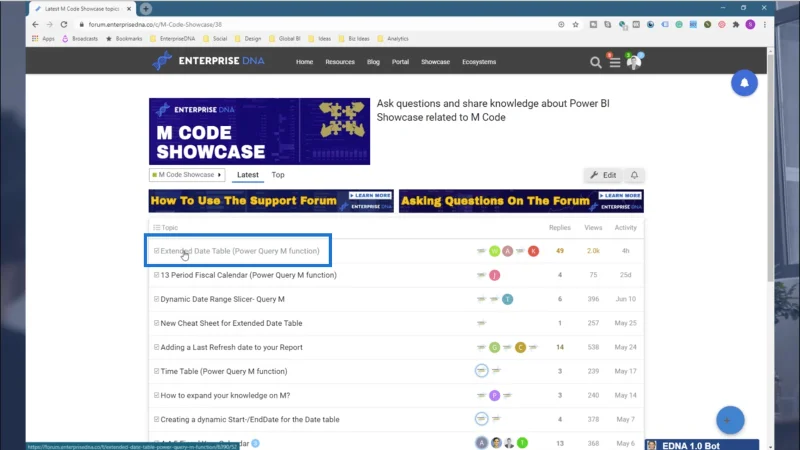Click the blue plus floating button
This screenshot has width=800, height=450.
coord(730,420)
